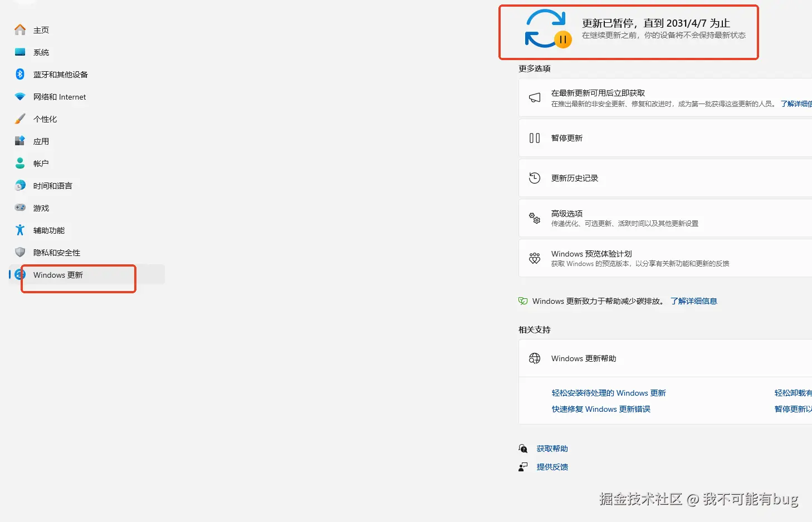812x522 pixels.
Task: Click the history clock icon for 更新历史记录
Action: pyautogui.click(x=535, y=178)
